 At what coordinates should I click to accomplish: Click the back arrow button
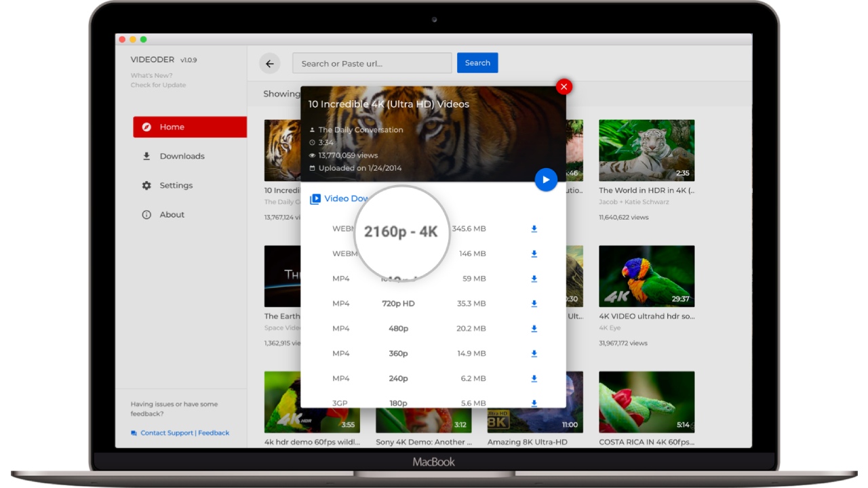[x=270, y=64]
